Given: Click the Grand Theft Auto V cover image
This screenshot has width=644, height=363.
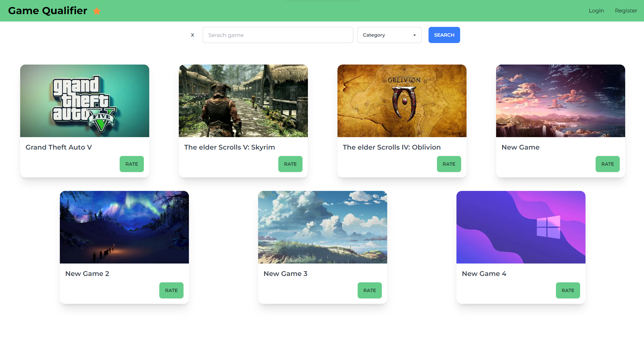Looking at the screenshot, I should [84, 101].
